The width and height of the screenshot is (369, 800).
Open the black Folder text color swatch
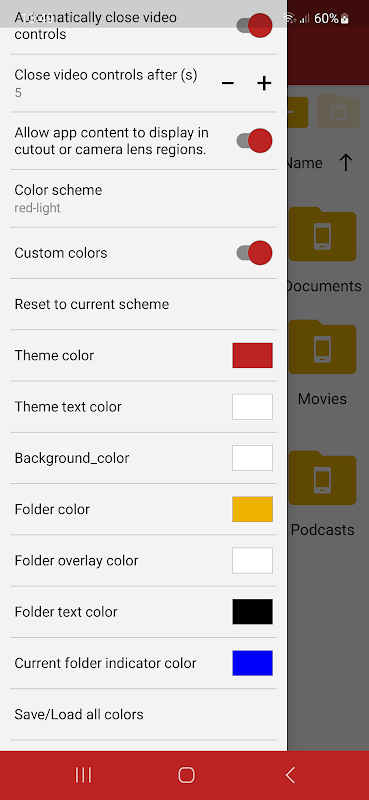pyautogui.click(x=253, y=612)
